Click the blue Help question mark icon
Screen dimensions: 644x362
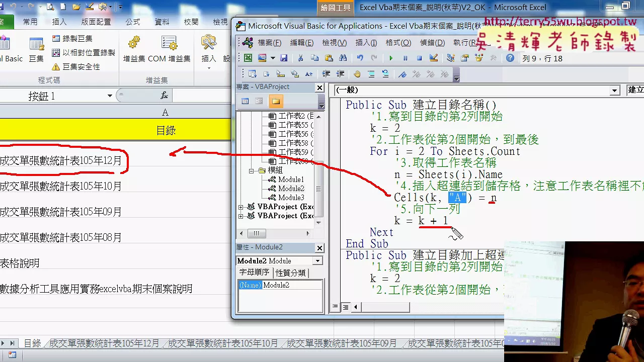510,58
